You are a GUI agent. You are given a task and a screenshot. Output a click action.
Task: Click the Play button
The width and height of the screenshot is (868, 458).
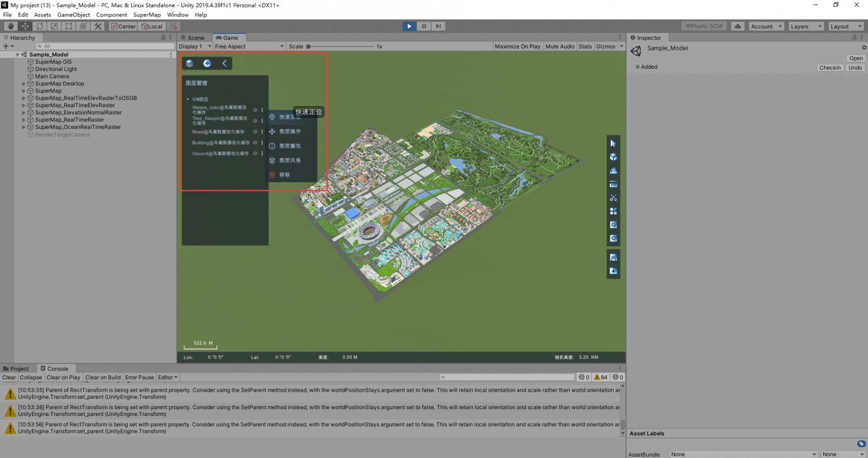[x=409, y=26]
